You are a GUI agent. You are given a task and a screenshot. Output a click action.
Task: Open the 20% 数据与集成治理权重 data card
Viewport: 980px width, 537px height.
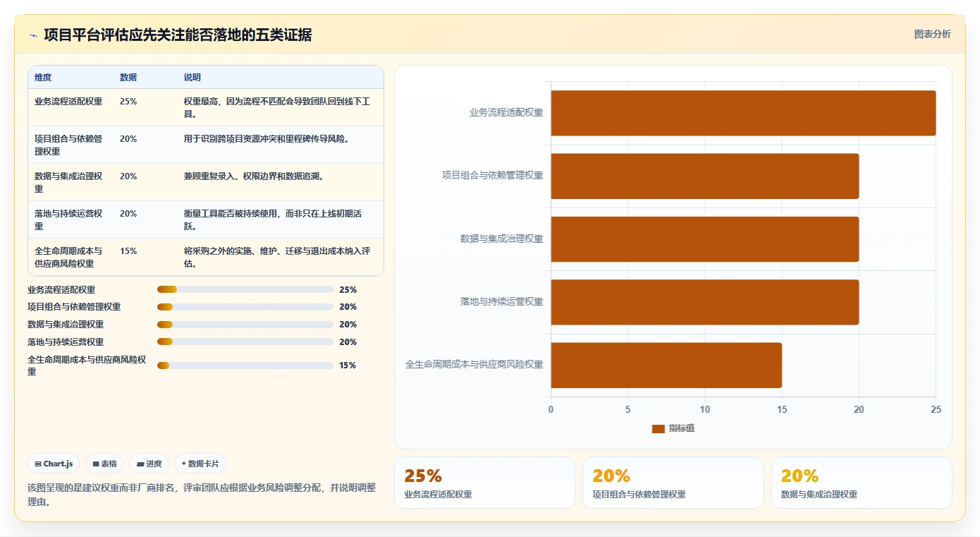[862, 483]
